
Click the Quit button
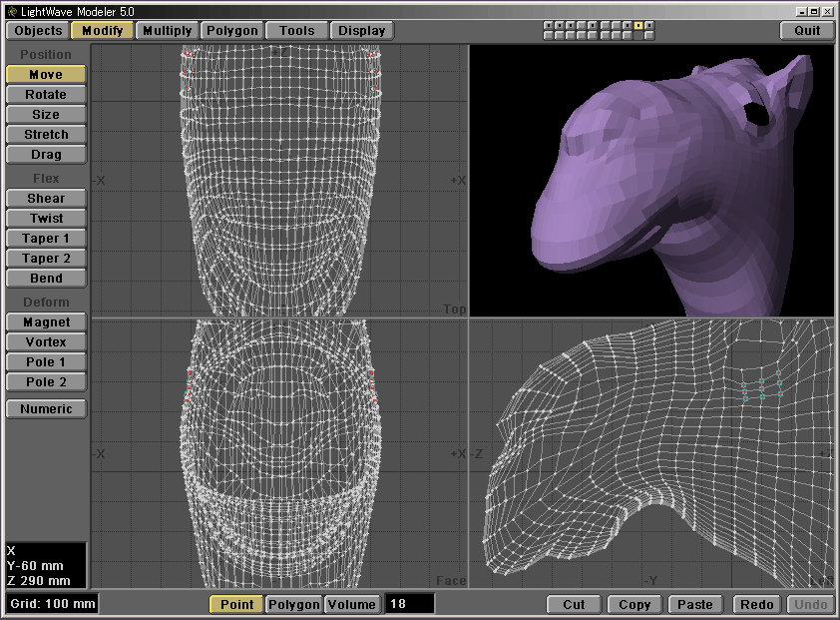(x=807, y=31)
